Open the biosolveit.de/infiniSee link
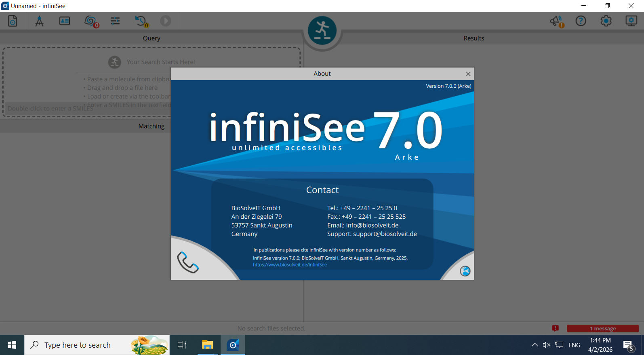Image resolution: width=644 pixels, height=355 pixels. (290, 265)
